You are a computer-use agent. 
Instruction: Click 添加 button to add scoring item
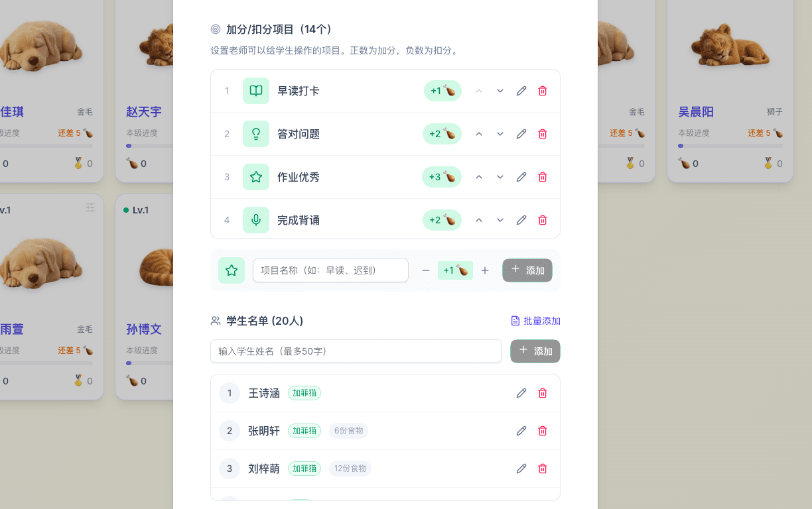527,270
